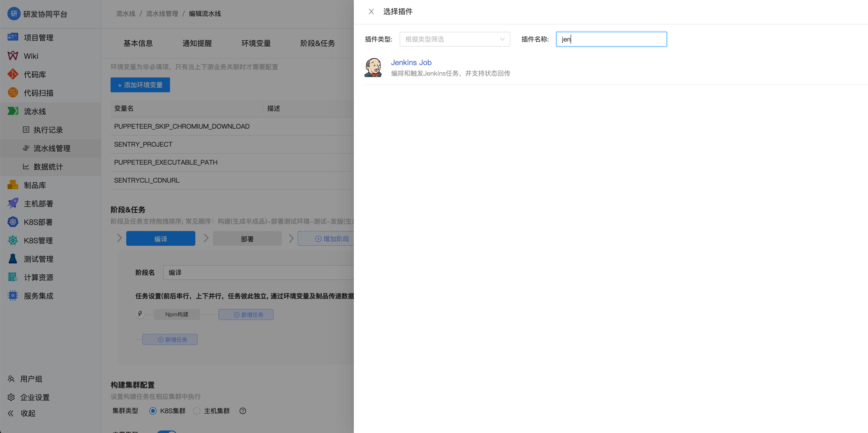Open the 制品库 artifact icon
The image size is (868, 433).
coord(13,185)
